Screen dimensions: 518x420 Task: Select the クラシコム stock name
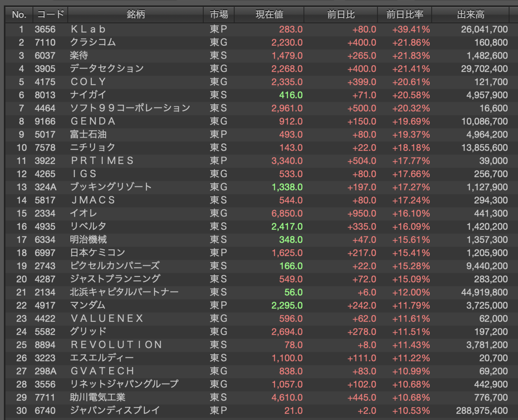pos(93,42)
